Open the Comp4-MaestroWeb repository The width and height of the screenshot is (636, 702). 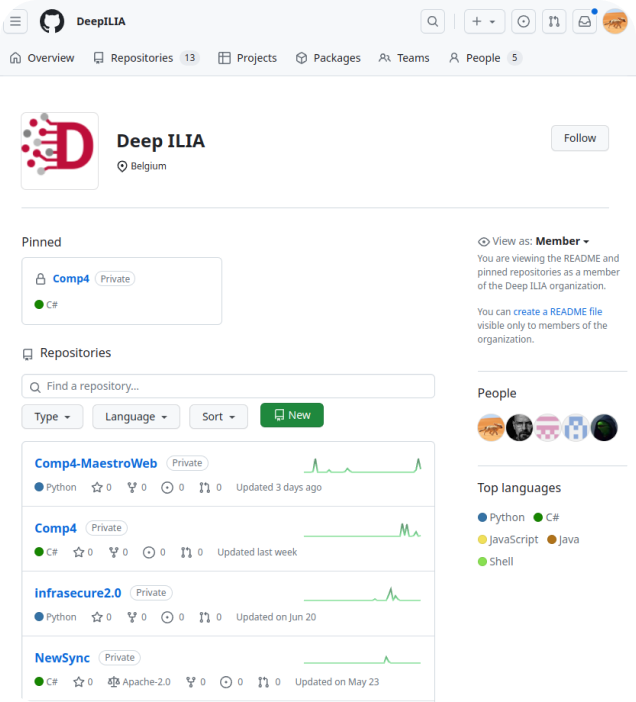pos(96,463)
